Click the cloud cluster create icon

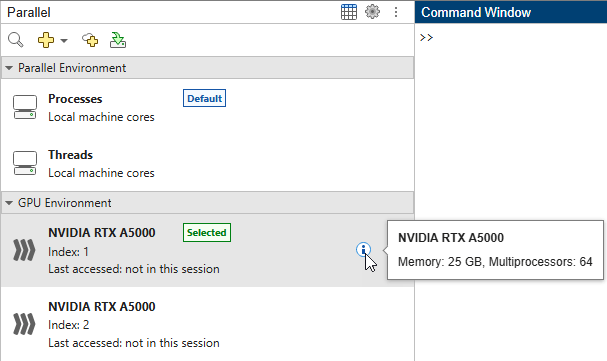[x=90, y=40]
